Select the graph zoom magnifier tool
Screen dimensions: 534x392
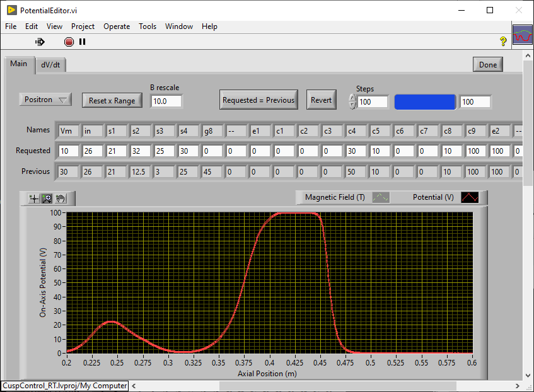tap(47, 199)
